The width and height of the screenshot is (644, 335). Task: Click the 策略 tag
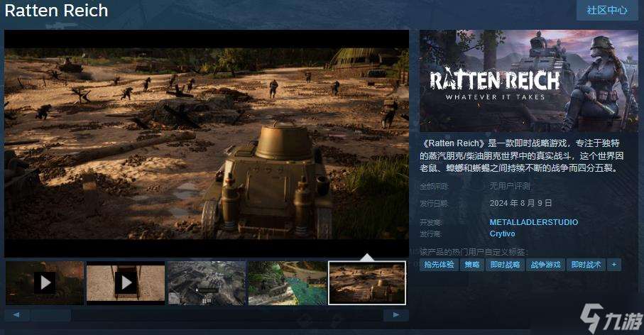472,265
